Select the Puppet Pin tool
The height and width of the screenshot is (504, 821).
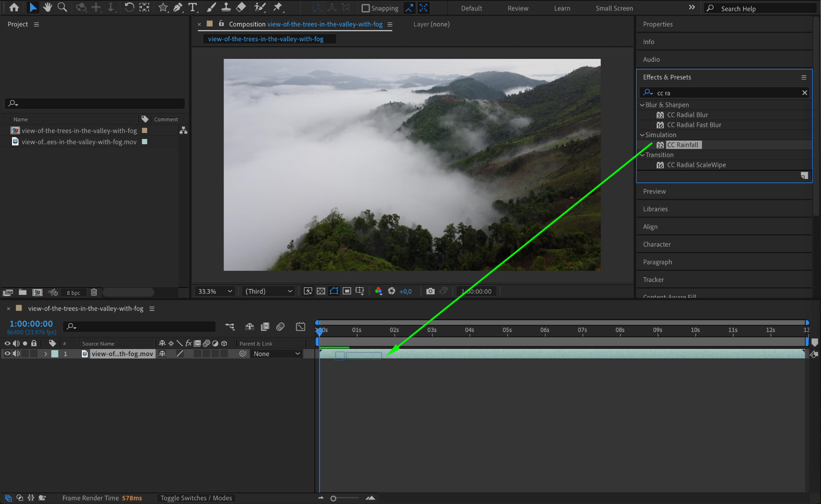point(277,7)
